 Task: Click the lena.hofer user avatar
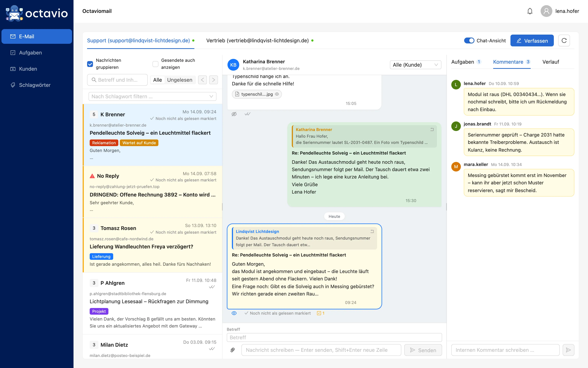[x=546, y=11]
